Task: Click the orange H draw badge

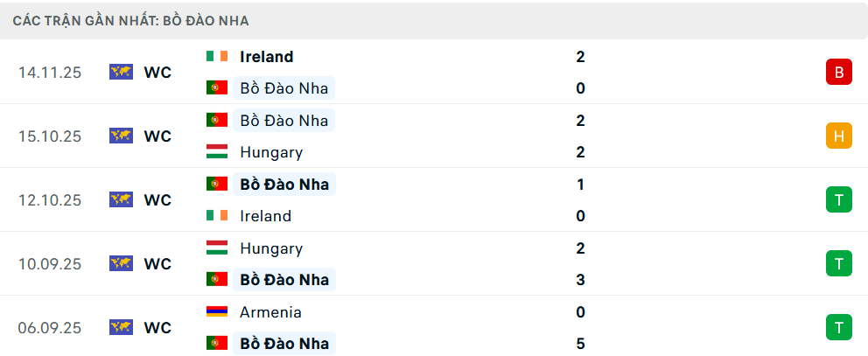Action: tap(838, 136)
